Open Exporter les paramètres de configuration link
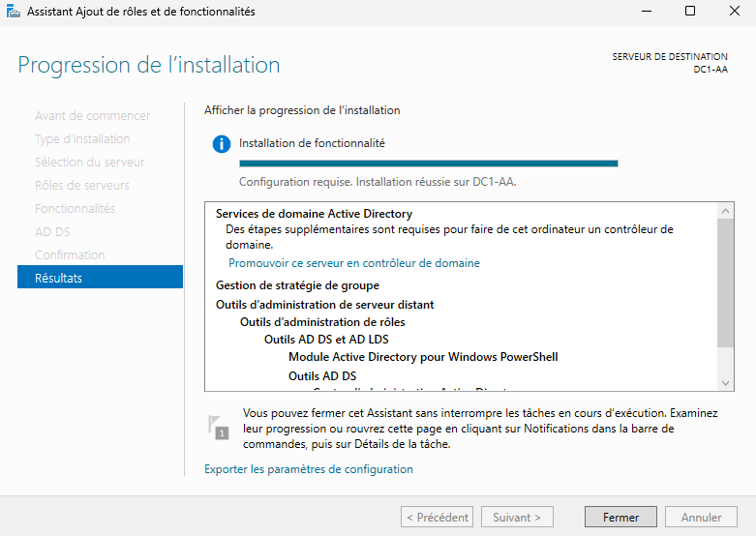 (x=309, y=469)
